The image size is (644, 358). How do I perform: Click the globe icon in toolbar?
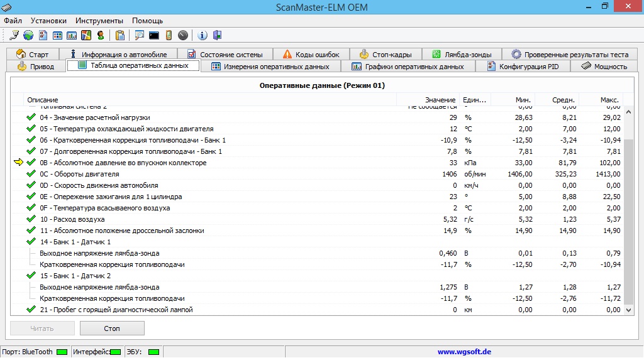[28, 35]
